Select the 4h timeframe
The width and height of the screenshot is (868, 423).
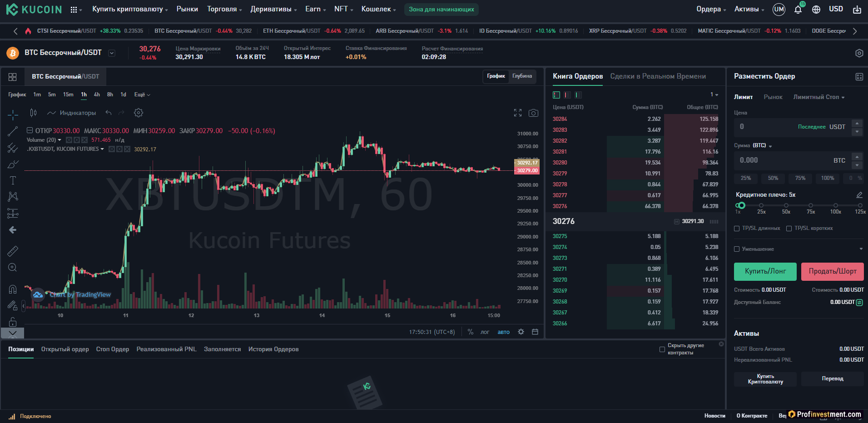(97, 95)
